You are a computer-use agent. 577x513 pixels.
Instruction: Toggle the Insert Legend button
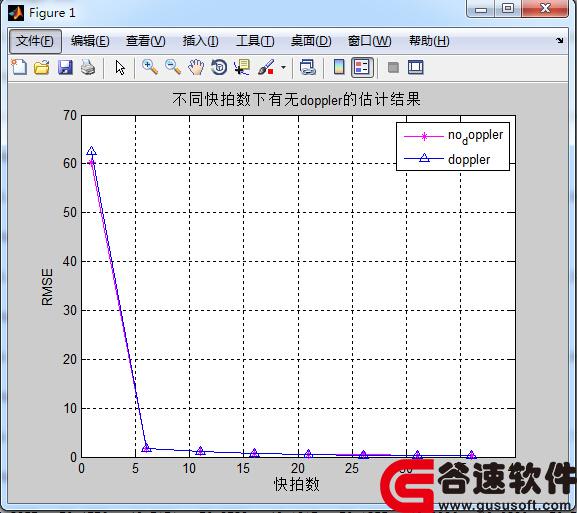pos(362,67)
